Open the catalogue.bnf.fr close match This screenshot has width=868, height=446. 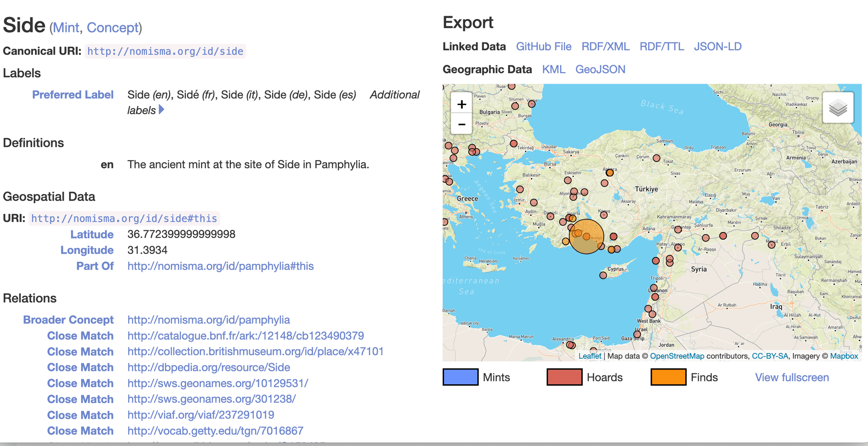[246, 336]
